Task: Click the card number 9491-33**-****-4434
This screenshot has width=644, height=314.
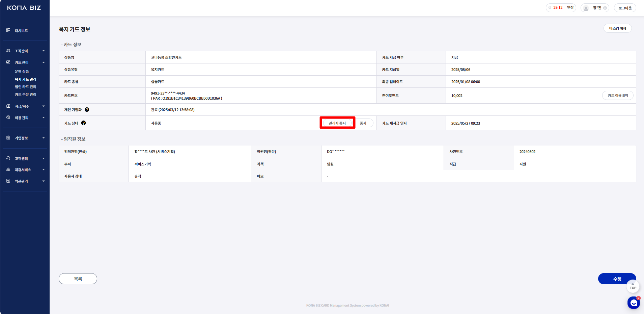Action: tap(168, 93)
